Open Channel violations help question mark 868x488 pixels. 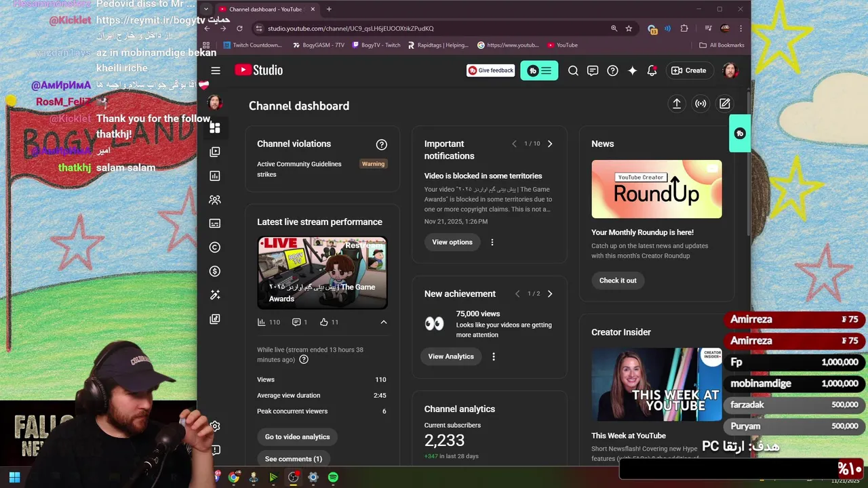(382, 144)
